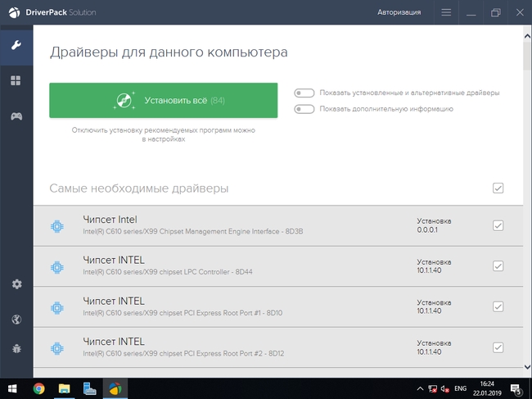This screenshot has width=532, height=399.
Task: Open the gamepad games section in sidebar
Action: tap(16, 116)
